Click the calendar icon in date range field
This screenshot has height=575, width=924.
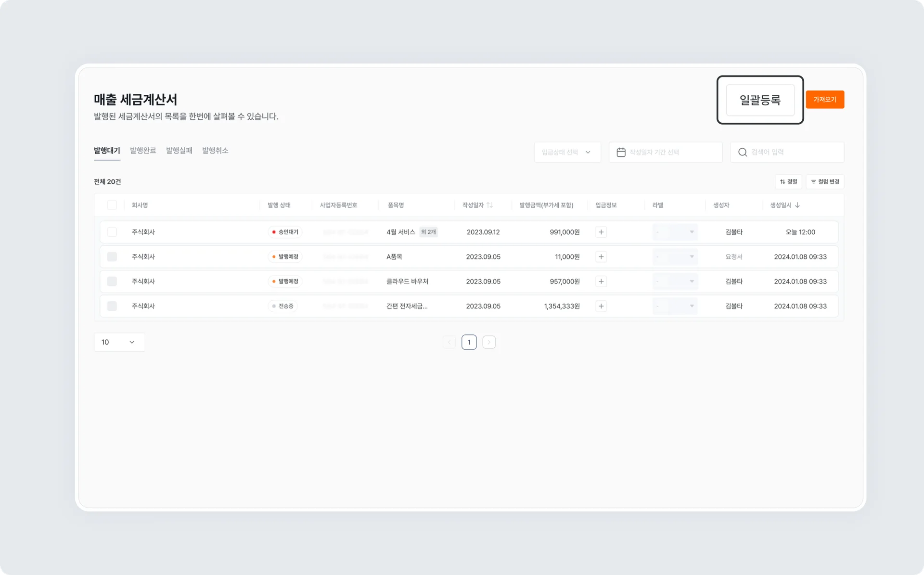coord(621,152)
